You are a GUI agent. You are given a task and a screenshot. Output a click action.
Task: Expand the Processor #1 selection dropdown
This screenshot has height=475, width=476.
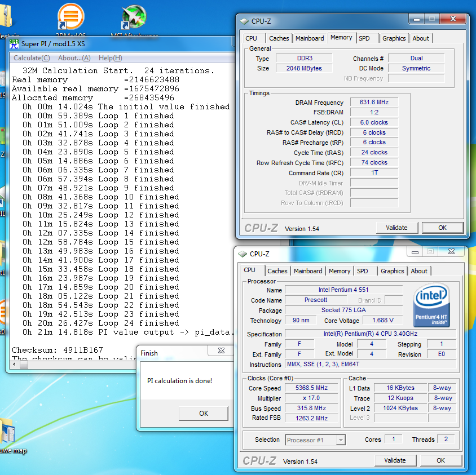[x=341, y=440]
